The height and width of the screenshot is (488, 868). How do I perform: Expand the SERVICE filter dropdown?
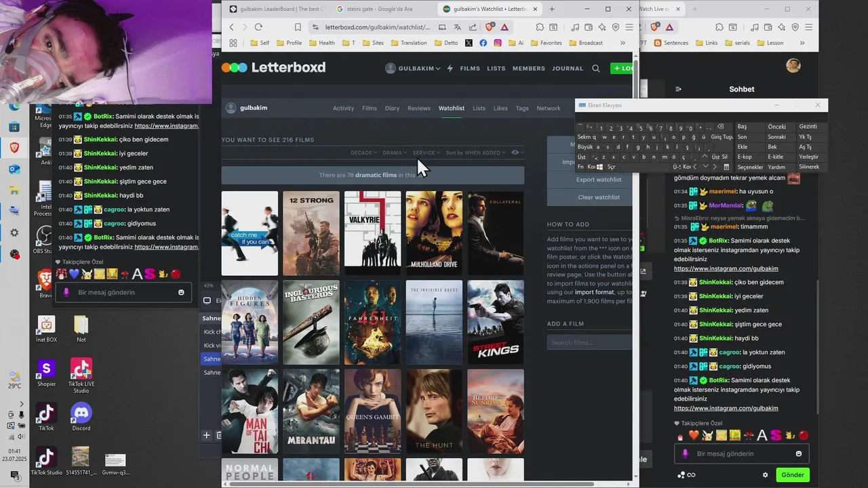427,152
